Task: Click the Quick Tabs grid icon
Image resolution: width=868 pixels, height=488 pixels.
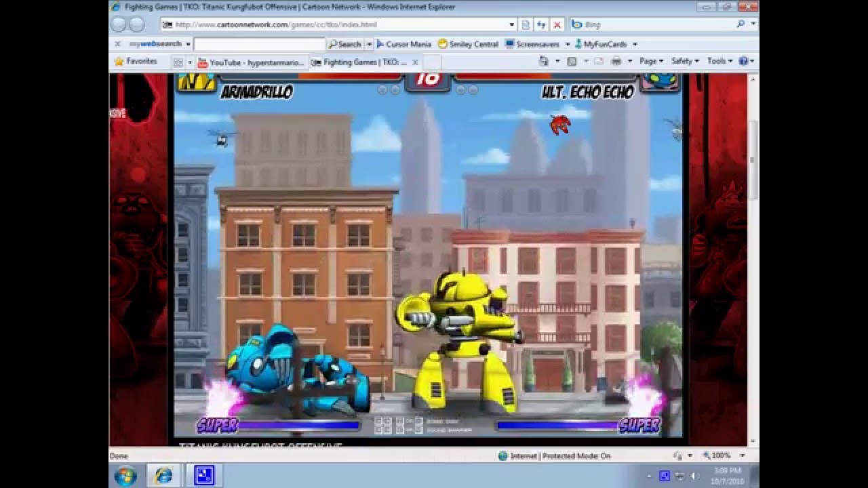Action: click(x=178, y=62)
